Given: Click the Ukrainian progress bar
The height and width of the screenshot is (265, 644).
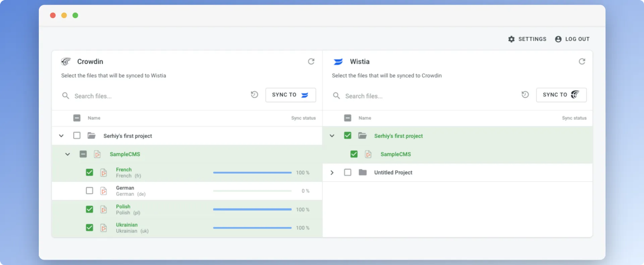Looking at the screenshot, I should click(x=252, y=228).
